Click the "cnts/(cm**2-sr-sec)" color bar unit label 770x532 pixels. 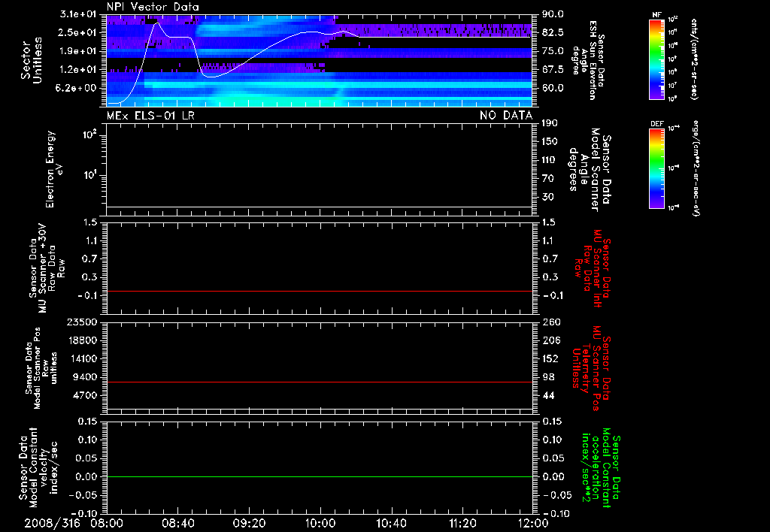pos(694,59)
